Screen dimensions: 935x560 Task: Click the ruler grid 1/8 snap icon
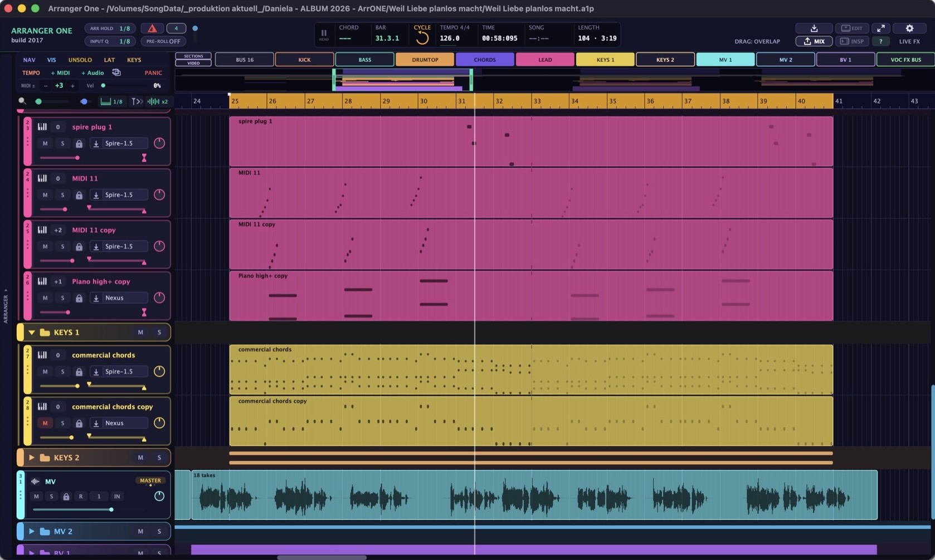tap(111, 101)
